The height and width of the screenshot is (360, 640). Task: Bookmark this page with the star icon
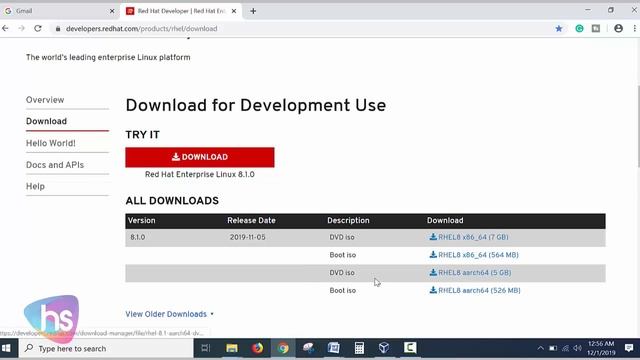pos(559,29)
